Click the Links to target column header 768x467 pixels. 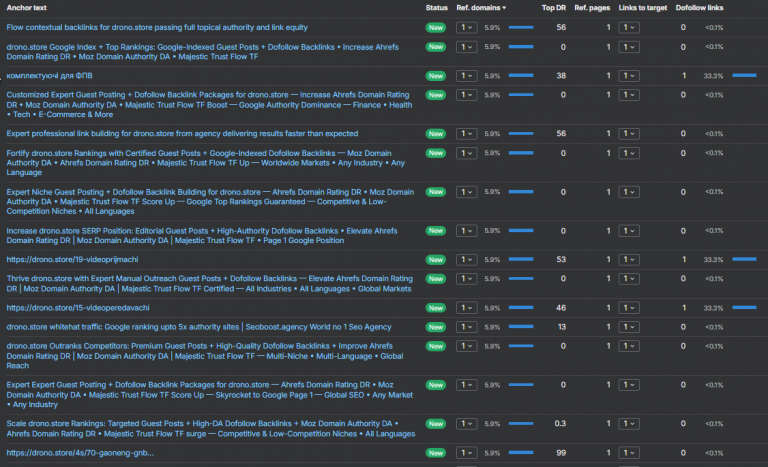(x=643, y=8)
